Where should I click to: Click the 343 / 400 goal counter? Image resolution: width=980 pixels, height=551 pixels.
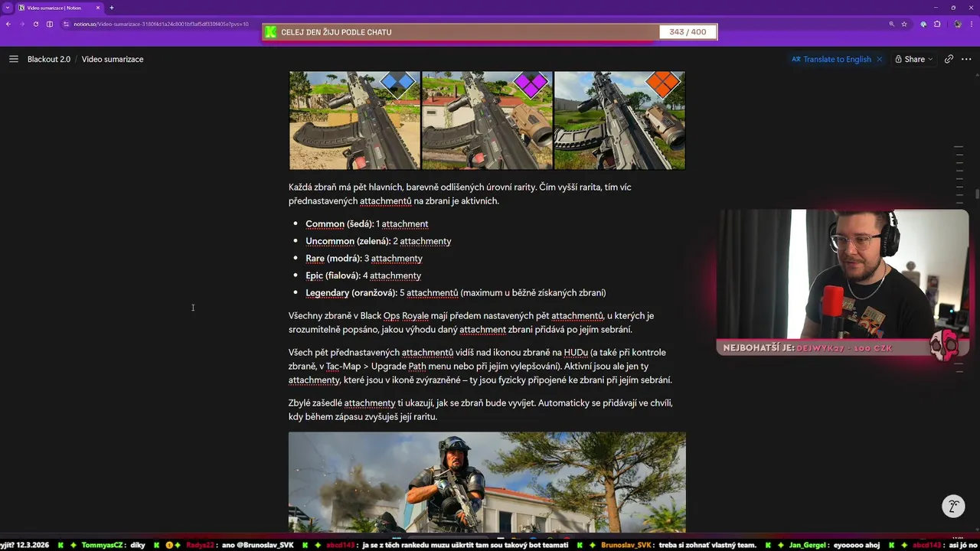[x=688, y=32]
